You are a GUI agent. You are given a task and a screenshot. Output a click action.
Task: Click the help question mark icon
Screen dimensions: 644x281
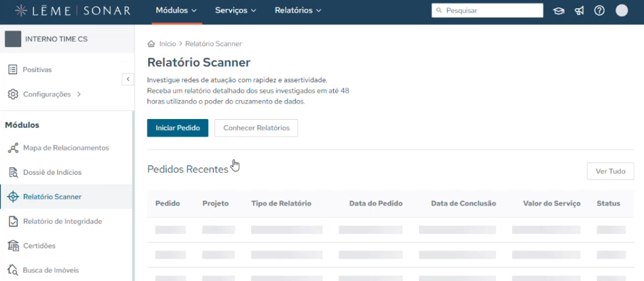click(599, 11)
